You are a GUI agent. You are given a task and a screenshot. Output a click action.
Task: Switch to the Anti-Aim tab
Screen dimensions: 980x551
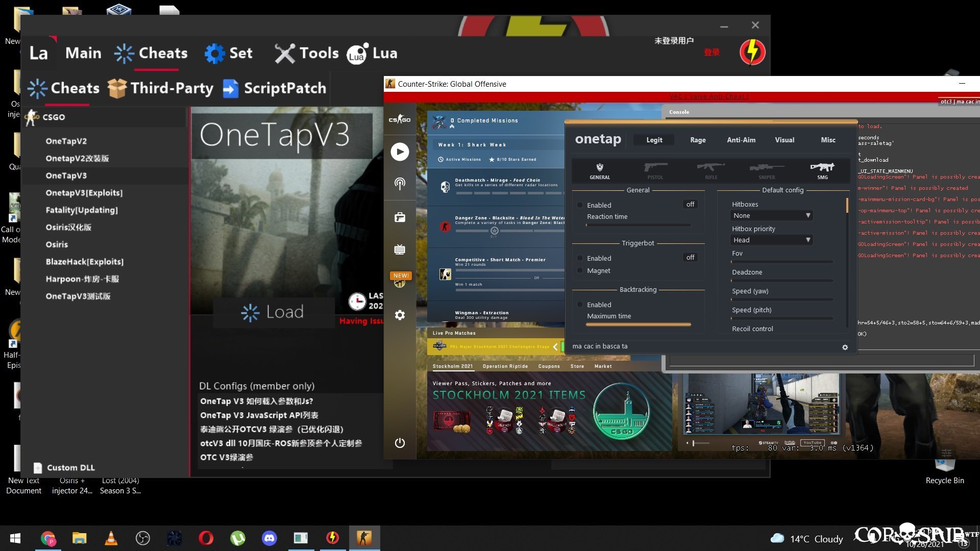(741, 140)
